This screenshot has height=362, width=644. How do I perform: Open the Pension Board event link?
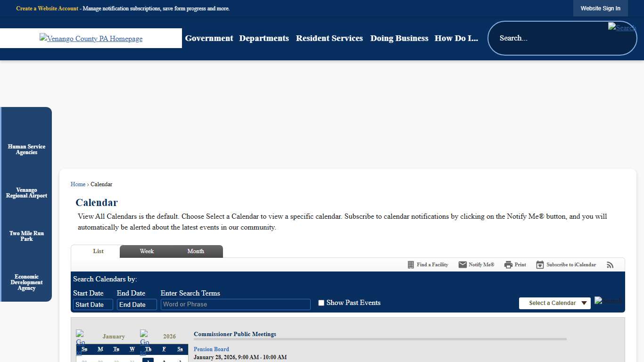211,349
